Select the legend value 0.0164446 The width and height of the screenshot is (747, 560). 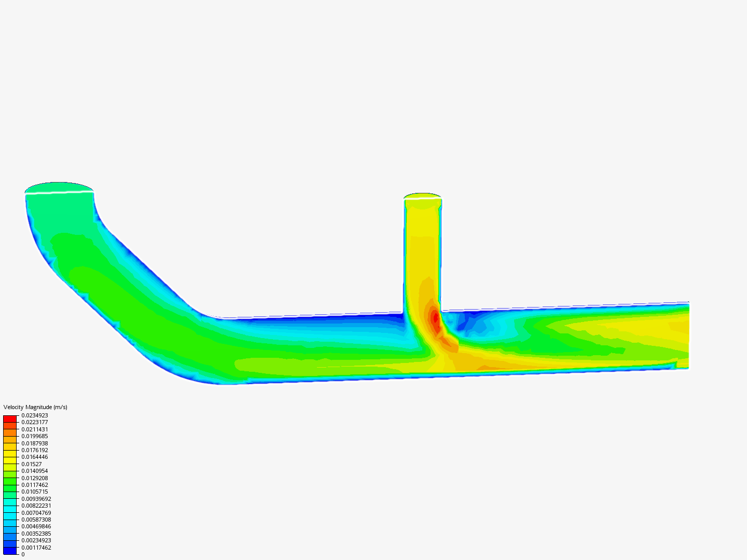click(x=35, y=457)
